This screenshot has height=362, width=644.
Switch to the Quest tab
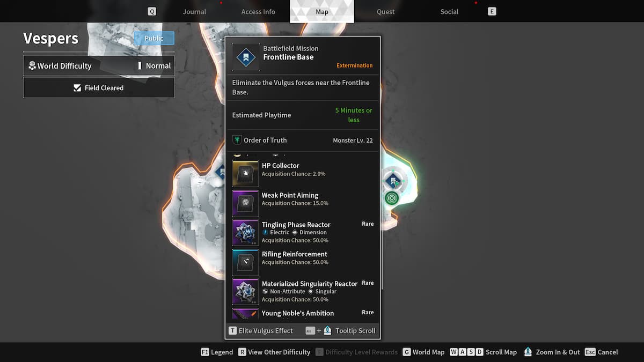385,12
